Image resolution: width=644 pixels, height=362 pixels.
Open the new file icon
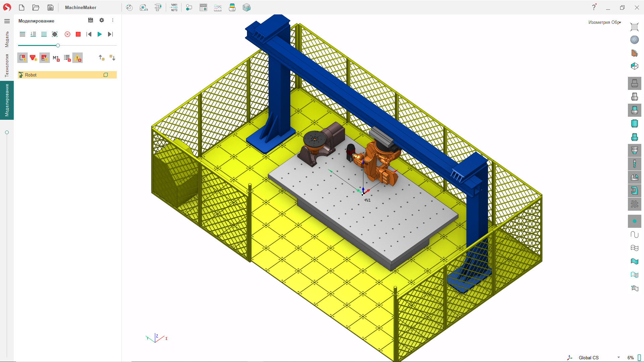coord(22,7)
